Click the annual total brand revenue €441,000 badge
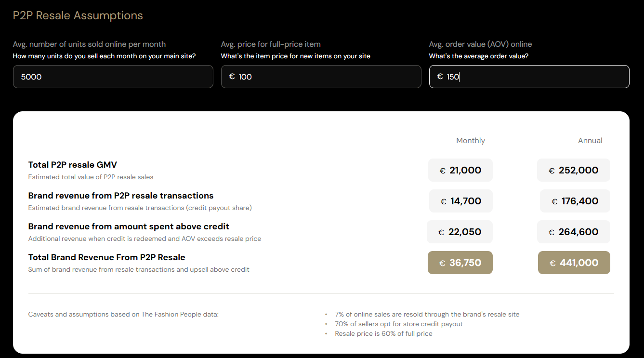This screenshot has width=644, height=358. (x=574, y=263)
